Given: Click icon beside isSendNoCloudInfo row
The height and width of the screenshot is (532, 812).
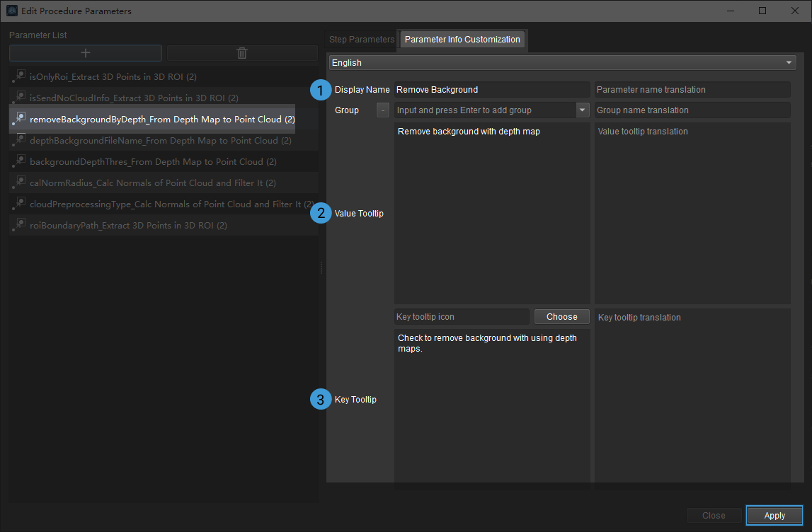Looking at the screenshot, I should tap(19, 98).
